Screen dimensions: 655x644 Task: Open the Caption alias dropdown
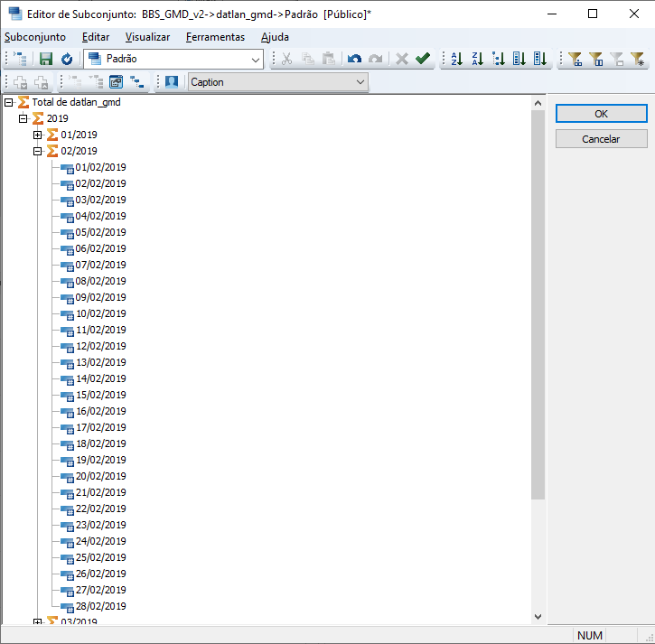pos(361,82)
